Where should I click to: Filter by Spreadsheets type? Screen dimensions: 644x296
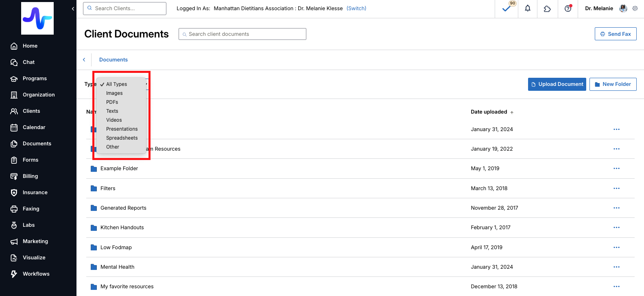(x=121, y=138)
